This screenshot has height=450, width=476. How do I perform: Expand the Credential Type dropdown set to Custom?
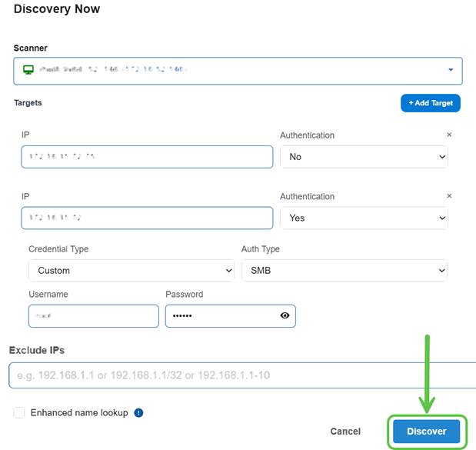[x=131, y=271]
